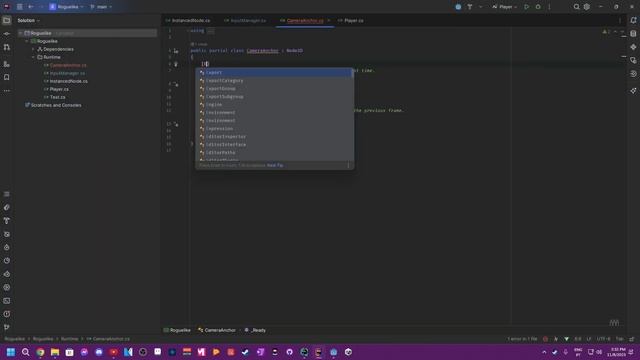Open the Explorer tool window icon
The height and width of the screenshot is (360, 640).
7,20
